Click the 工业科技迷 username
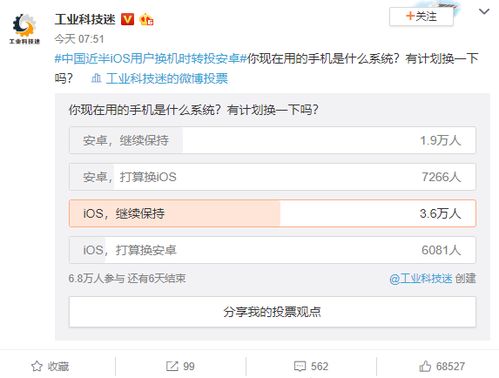Viewport: 499px width, 378px height. click(85, 19)
